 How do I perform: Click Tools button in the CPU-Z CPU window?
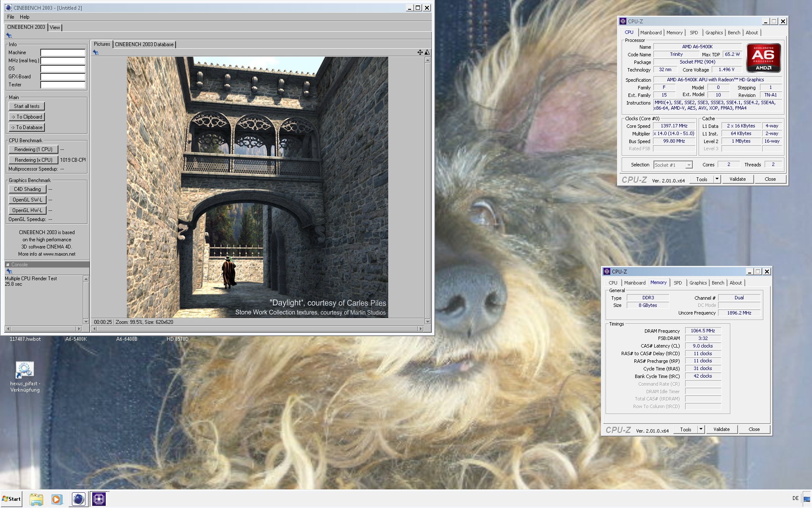click(702, 179)
